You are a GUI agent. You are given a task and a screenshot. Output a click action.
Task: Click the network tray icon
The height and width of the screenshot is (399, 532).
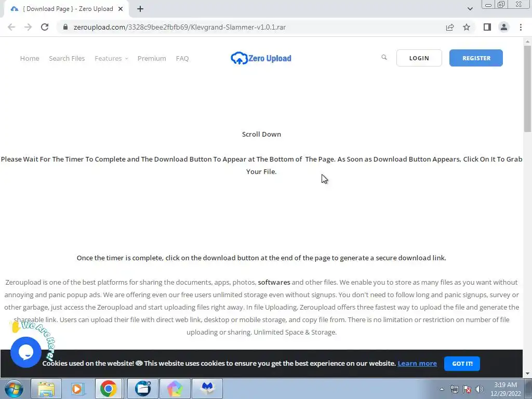click(x=454, y=389)
